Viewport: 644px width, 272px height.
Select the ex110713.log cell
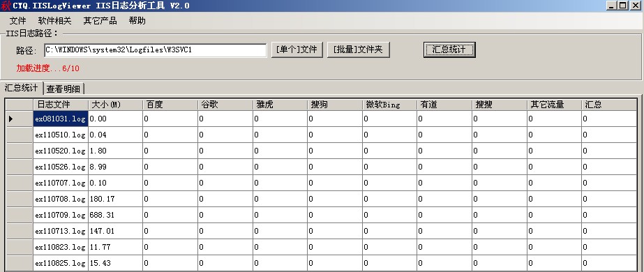point(61,231)
